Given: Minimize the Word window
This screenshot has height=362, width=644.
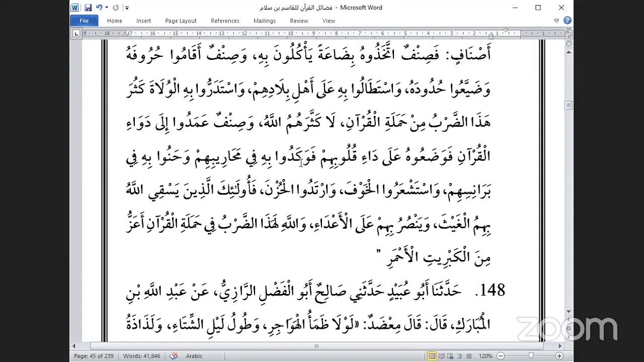Looking at the screenshot, I should 515,8.
